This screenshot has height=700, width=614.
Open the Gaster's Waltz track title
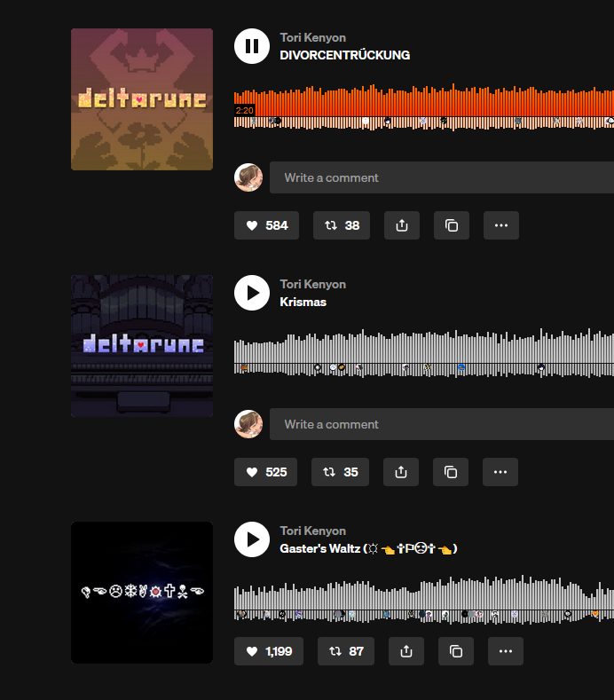click(368, 548)
